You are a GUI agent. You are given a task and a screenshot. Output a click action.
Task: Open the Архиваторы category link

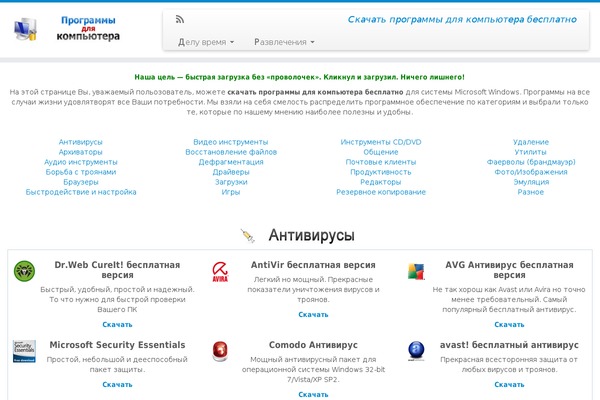coord(81,152)
